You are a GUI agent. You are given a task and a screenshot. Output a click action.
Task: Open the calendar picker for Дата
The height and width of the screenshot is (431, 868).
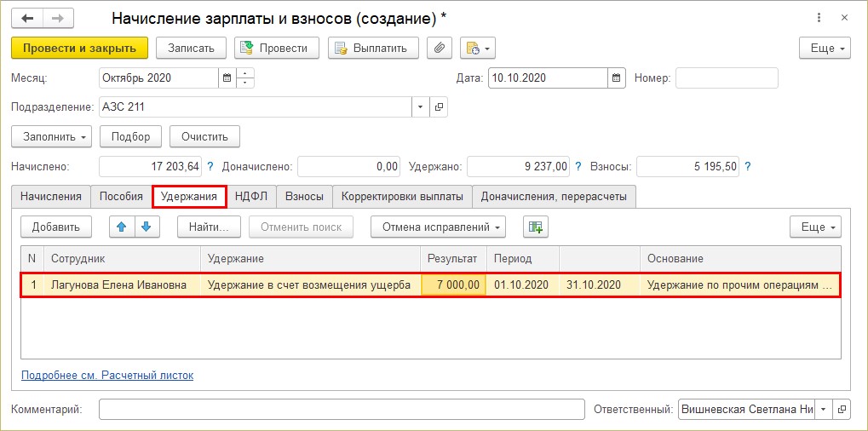pos(617,78)
